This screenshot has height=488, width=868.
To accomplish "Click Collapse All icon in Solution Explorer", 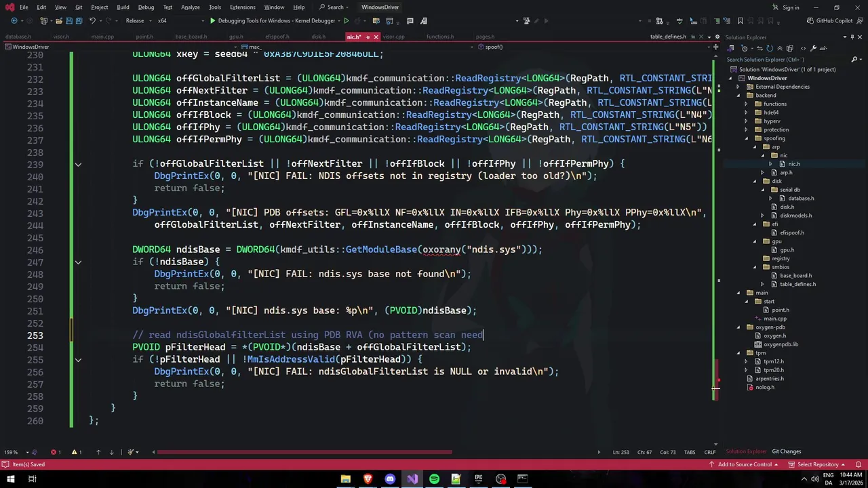I will [x=780, y=48].
